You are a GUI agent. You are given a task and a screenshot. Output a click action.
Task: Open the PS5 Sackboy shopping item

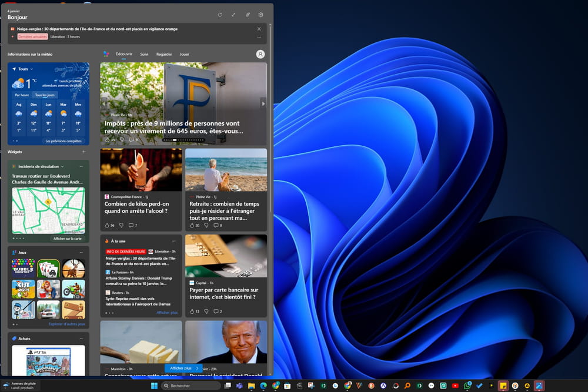[48, 361]
